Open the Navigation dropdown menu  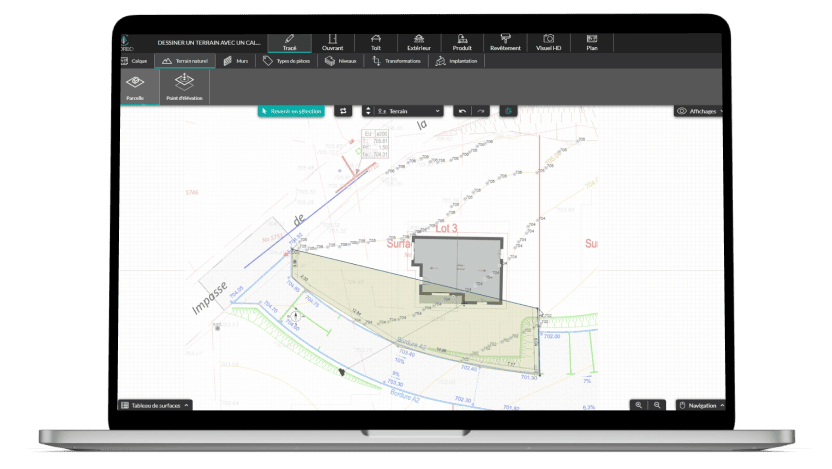pos(699,405)
